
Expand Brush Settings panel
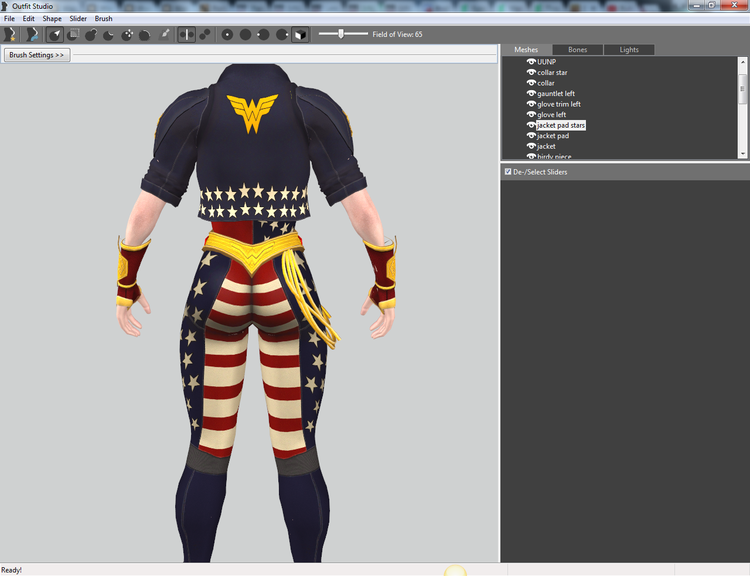[37, 55]
